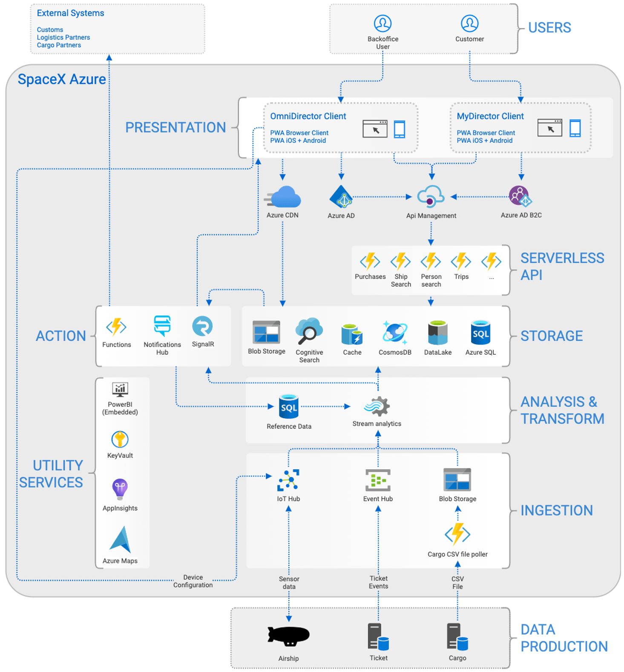Click the Azure SQL icon
624x672 pixels.
pyautogui.click(x=480, y=332)
